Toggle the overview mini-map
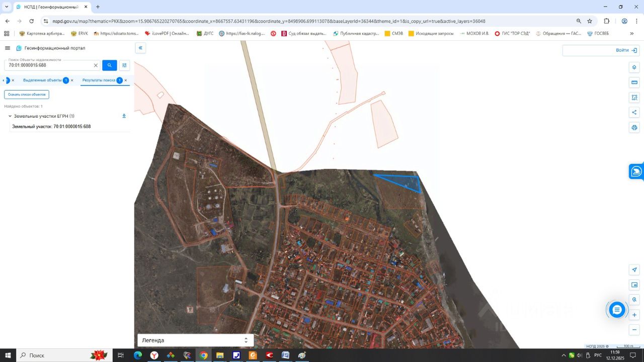Screen dimensions: 644x362 coord(634,285)
